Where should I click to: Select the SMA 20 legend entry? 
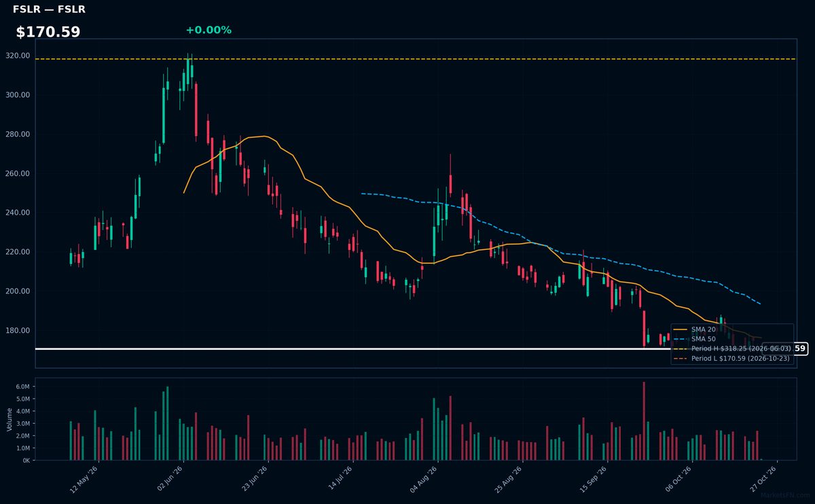[x=694, y=329]
